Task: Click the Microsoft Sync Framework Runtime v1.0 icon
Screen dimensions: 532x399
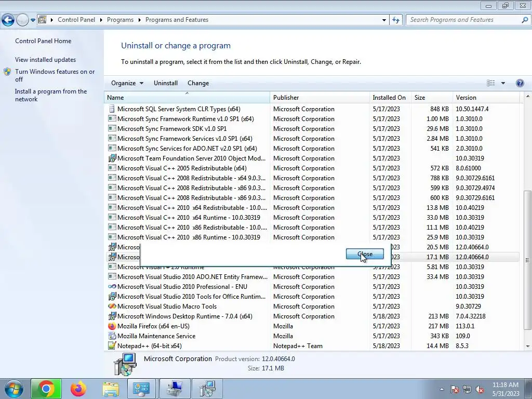Action: tap(112, 119)
